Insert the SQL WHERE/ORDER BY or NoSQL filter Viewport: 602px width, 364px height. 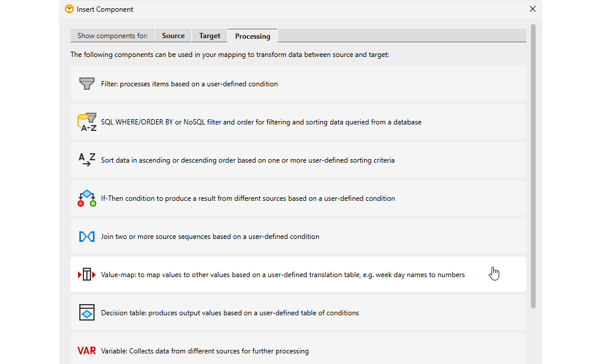click(261, 122)
